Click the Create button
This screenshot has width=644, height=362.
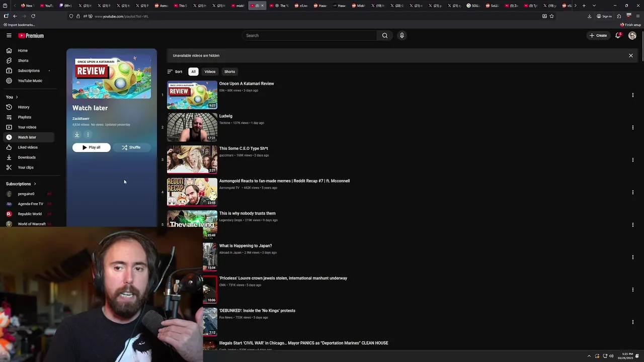coord(598,36)
